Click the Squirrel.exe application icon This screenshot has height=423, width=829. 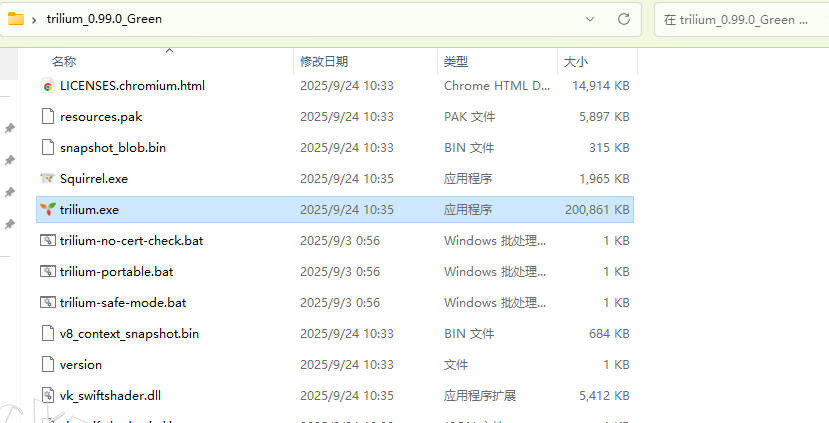[x=47, y=178]
